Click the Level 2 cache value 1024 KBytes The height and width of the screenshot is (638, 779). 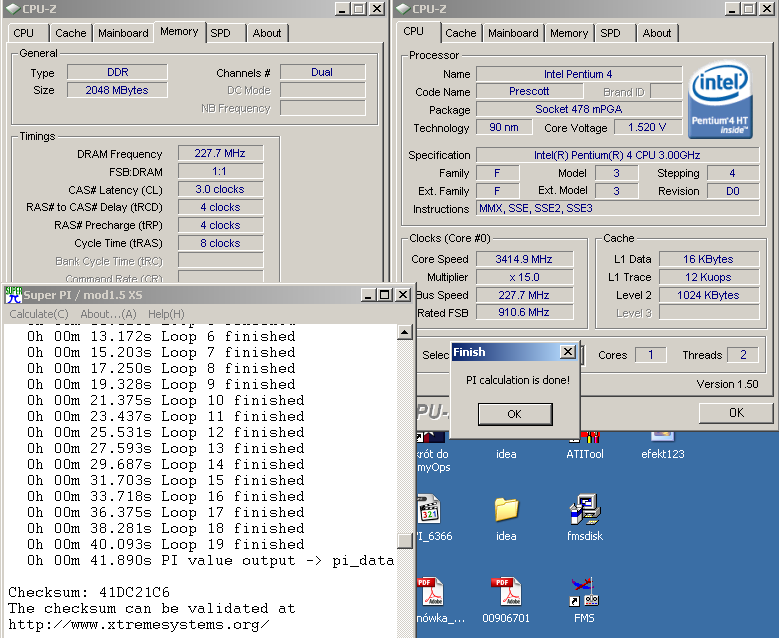coord(709,295)
